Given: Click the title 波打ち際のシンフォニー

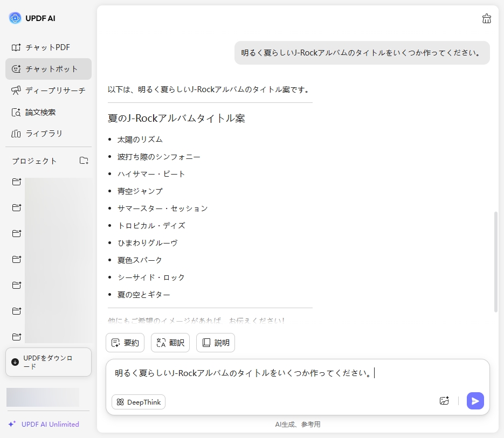Looking at the screenshot, I should tap(159, 157).
